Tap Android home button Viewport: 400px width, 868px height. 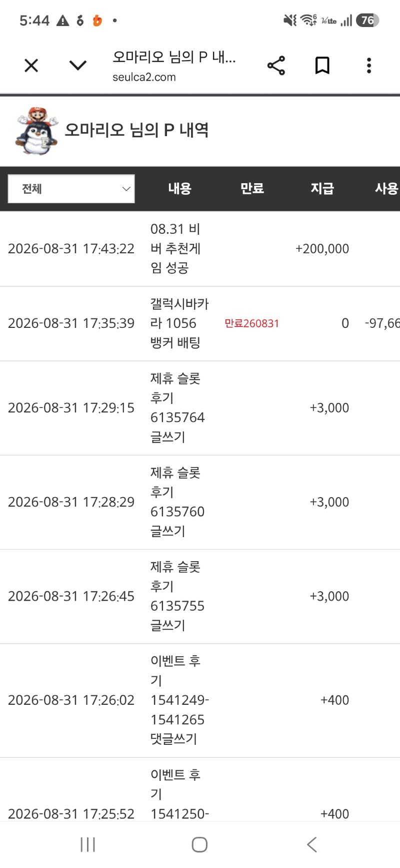pyautogui.click(x=199, y=845)
